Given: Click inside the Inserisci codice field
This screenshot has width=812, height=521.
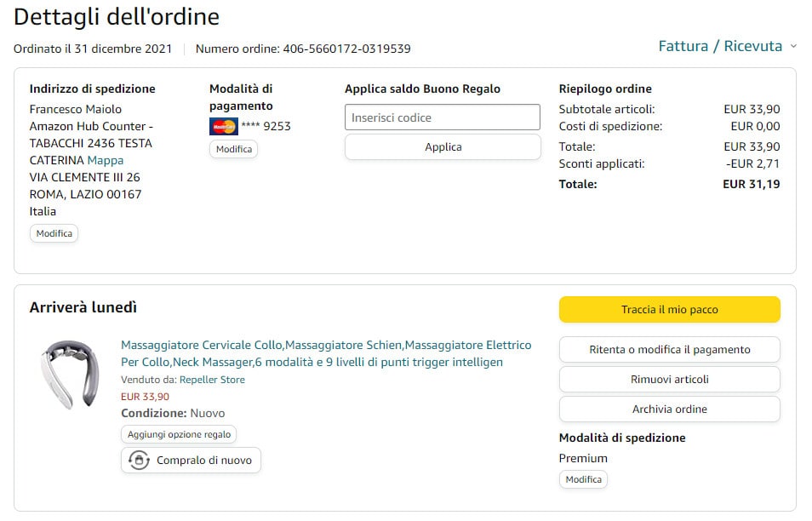Looking at the screenshot, I should (443, 117).
